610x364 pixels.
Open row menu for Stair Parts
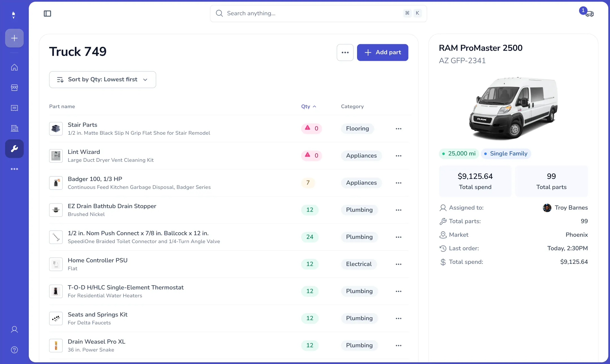coord(398,129)
